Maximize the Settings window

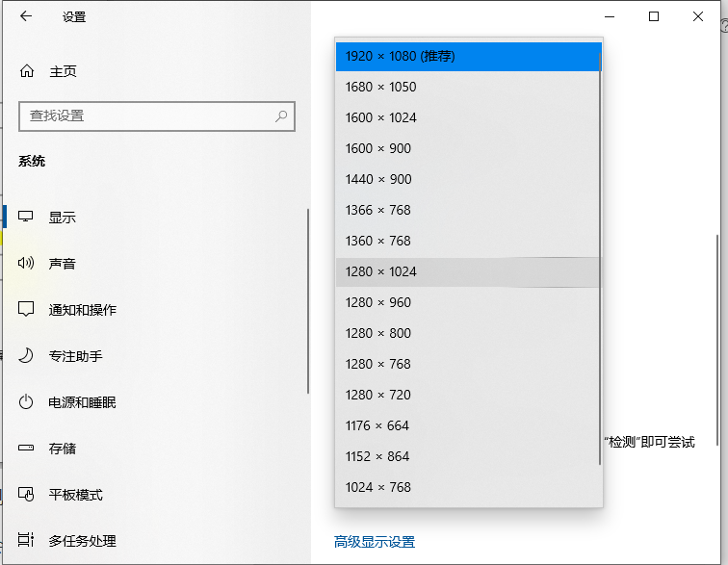point(654,16)
